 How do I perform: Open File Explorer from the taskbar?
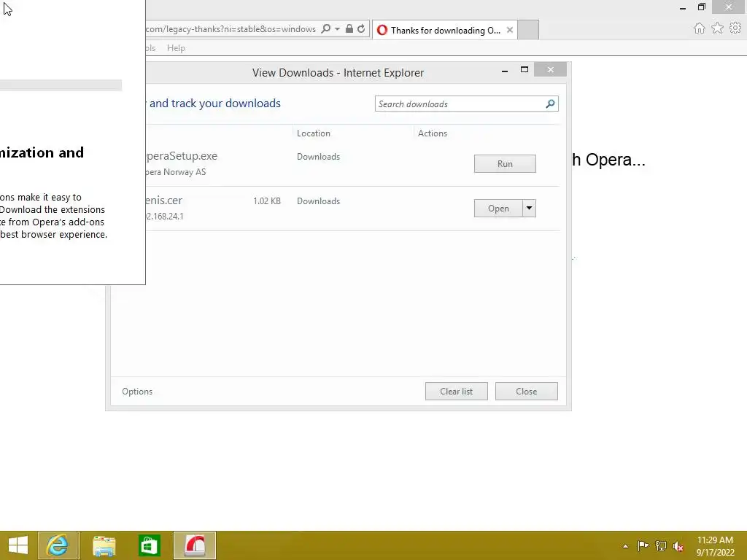tap(104, 545)
